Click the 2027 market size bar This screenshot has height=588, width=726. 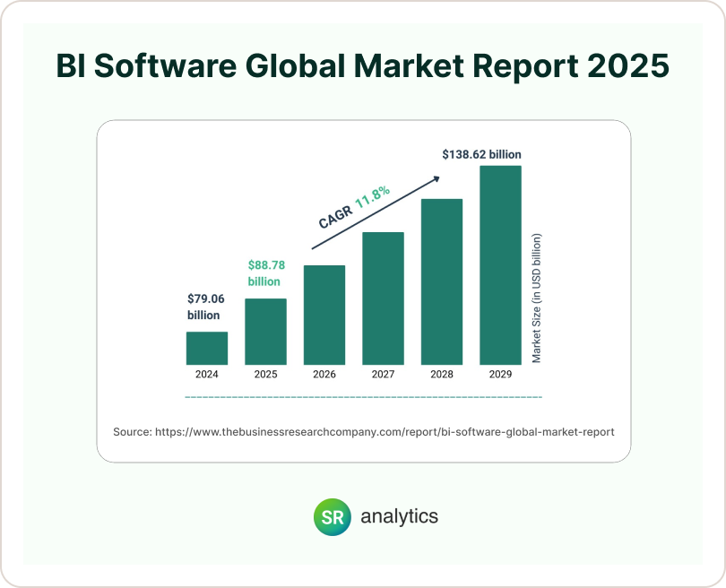pyautogui.click(x=383, y=298)
